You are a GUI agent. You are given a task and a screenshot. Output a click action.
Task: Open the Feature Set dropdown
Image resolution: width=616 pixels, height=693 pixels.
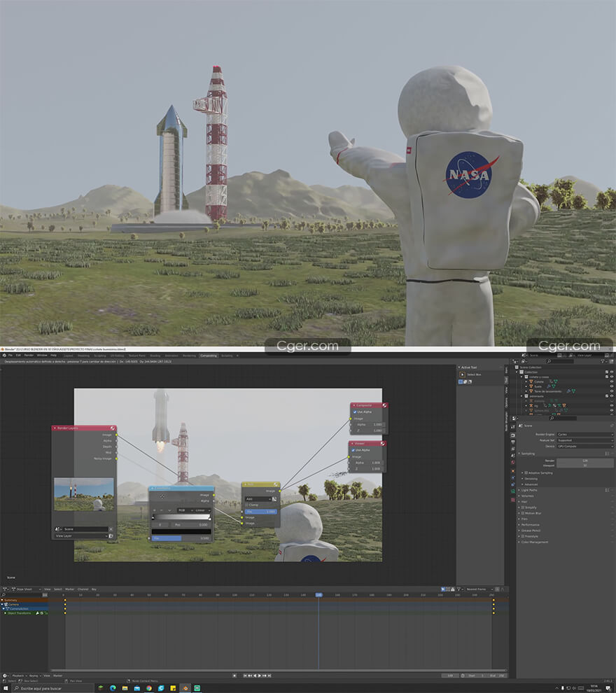click(585, 440)
